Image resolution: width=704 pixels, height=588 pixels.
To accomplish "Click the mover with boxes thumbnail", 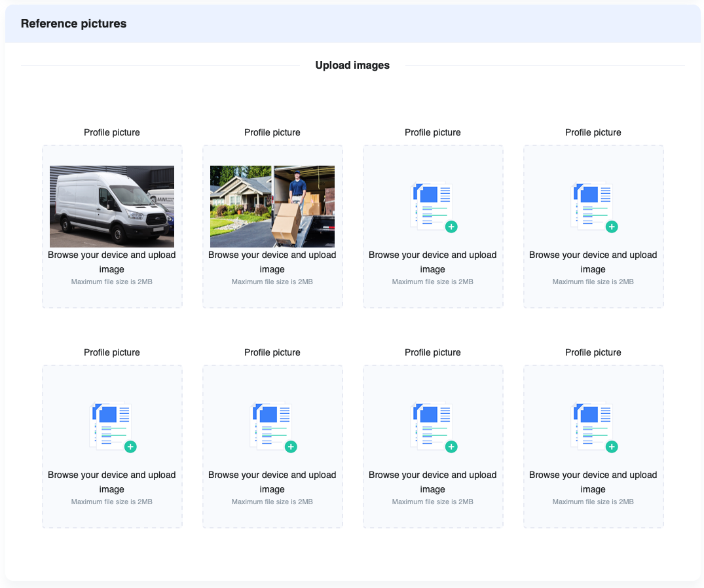I will (x=272, y=206).
